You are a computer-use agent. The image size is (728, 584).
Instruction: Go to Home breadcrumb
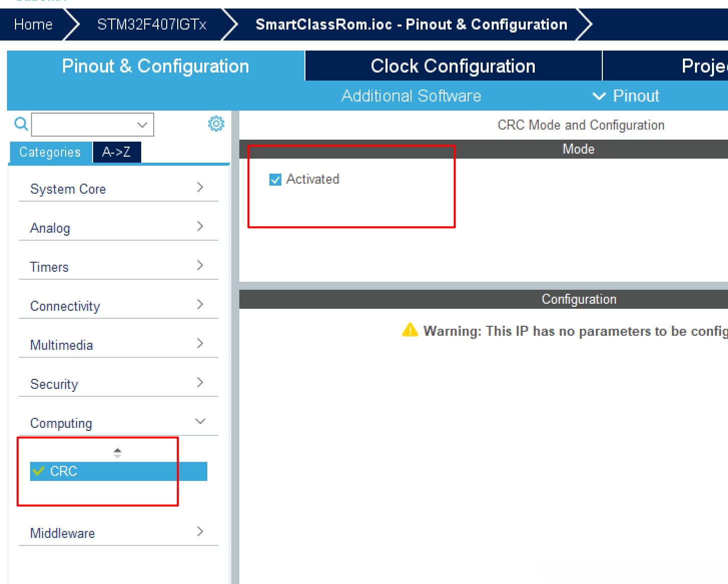[x=33, y=24]
